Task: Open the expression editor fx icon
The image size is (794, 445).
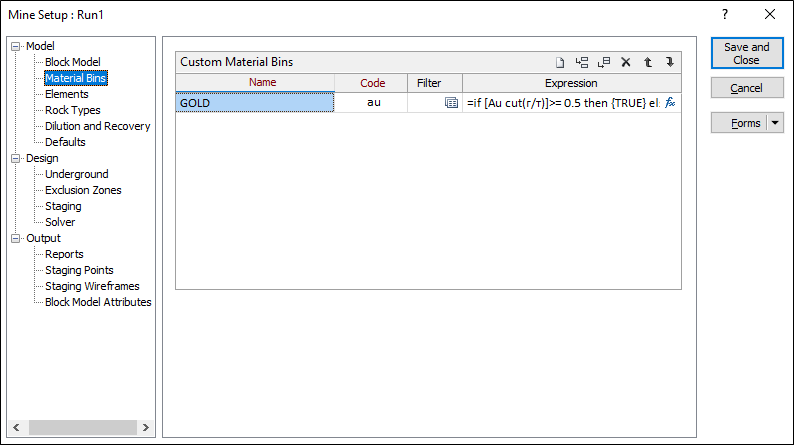Action: [670, 103]
